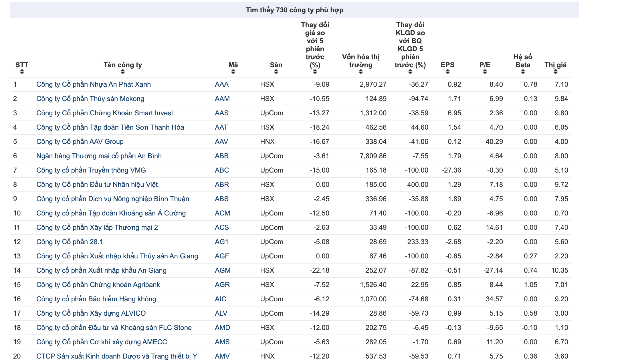618x364 pixels.
Task: Sort by P/E column arrows
Action: click(x=485, y=72)
